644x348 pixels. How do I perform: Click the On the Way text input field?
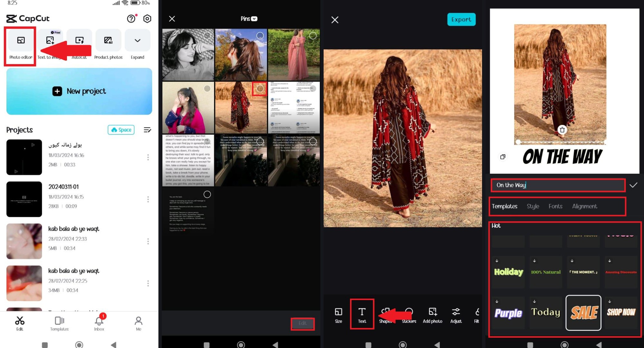pos(557,185)
